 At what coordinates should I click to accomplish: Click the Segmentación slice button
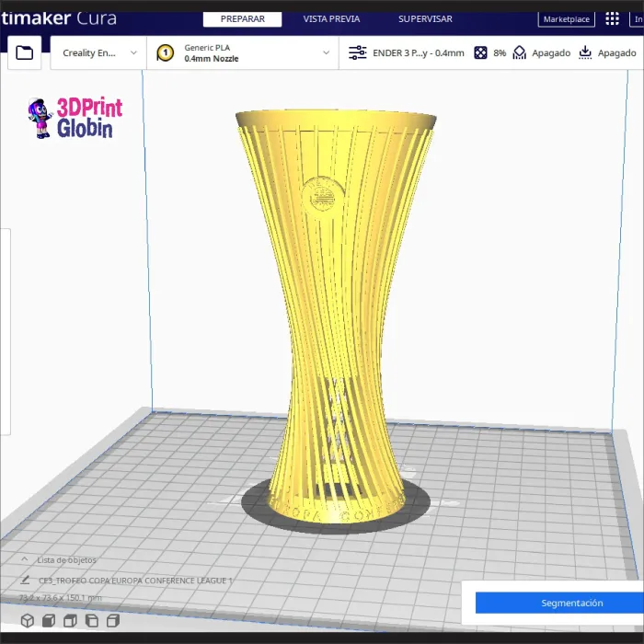pos(559,603)
